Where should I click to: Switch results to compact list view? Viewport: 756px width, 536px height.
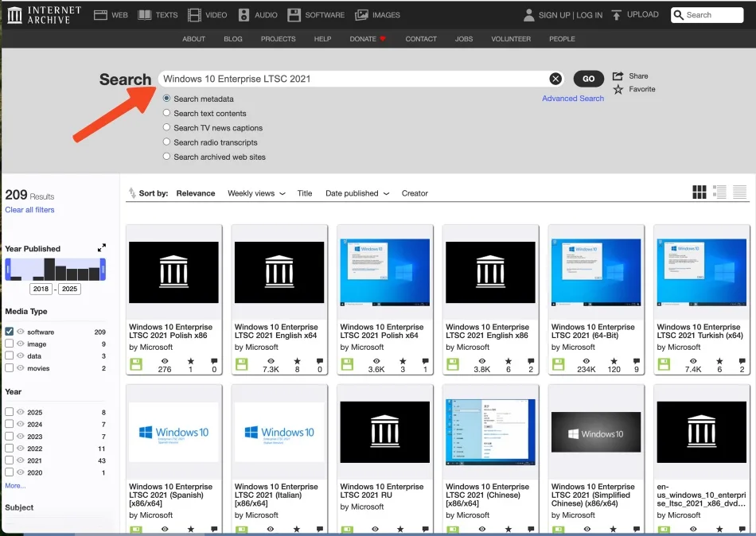739,192
